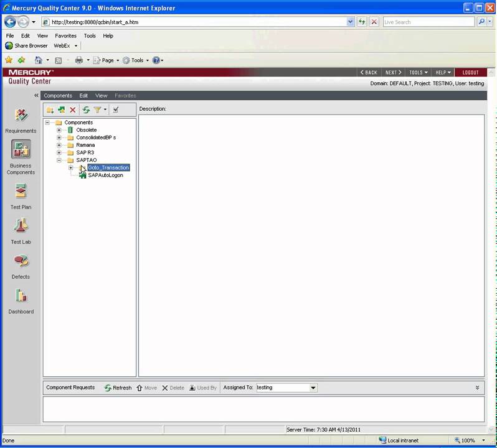Click the browser Refresh icon
497x448 pixels.
click(362, 22)
